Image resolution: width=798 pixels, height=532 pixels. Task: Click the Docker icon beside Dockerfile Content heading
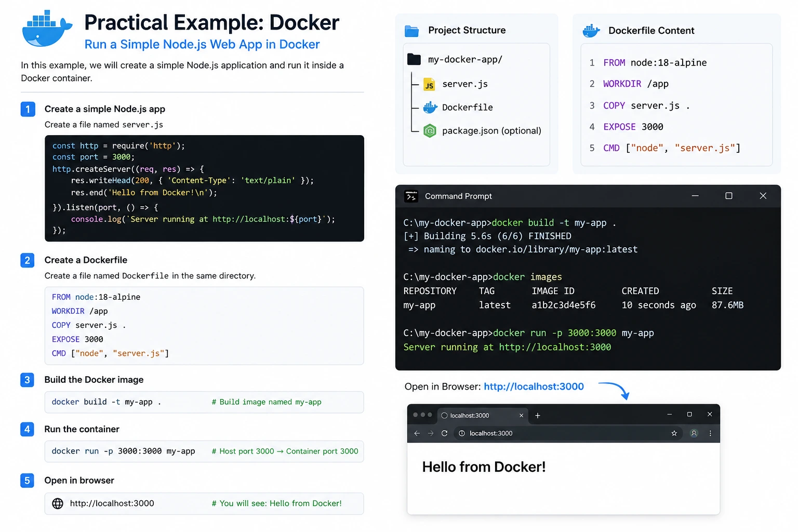coord(591,31)
